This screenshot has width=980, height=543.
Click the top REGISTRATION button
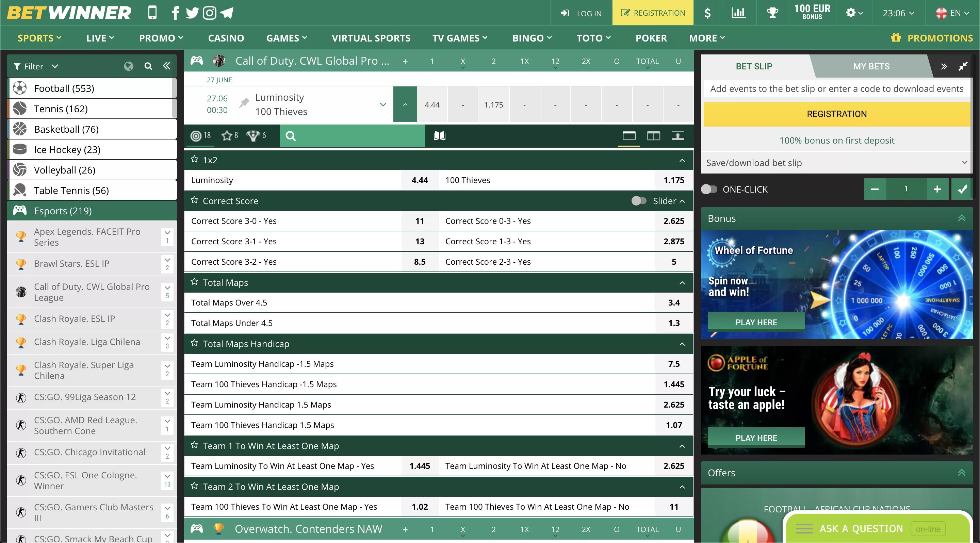pos(653,13)
